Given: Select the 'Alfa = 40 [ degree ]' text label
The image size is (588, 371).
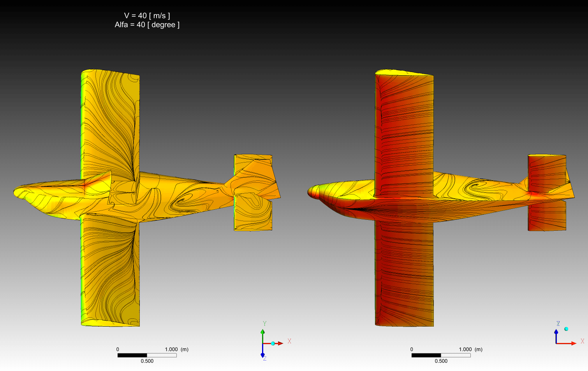Looking at the screenshot, I should [147, 25].
